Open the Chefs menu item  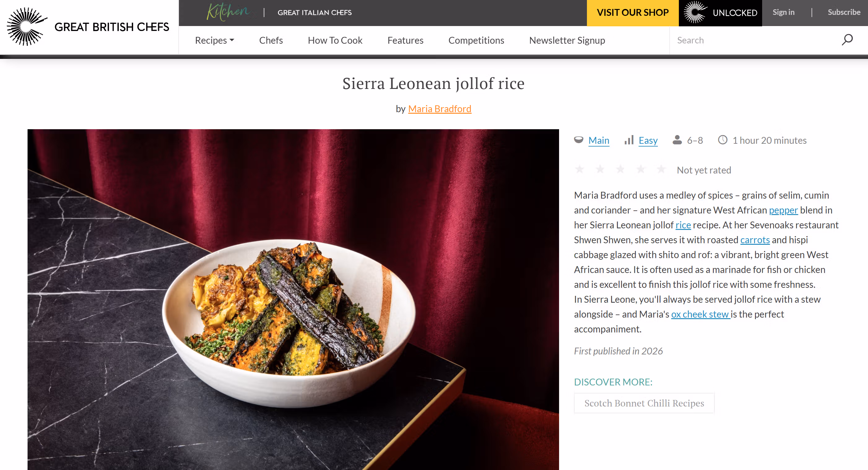271,40
